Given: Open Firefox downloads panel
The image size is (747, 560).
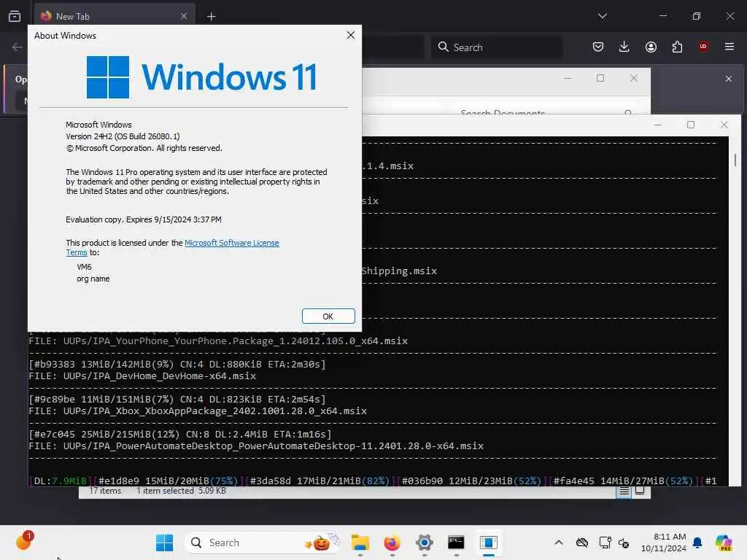Looking at the screenshot, I should coord(624,47).
